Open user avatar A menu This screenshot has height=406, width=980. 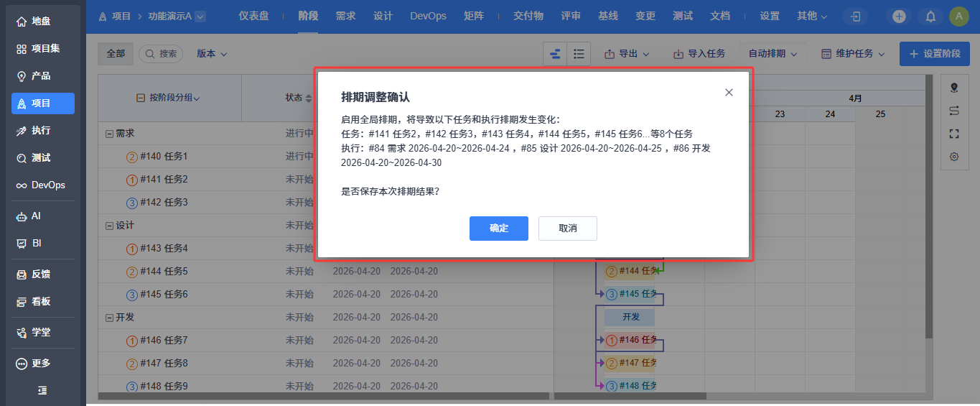coord(959,17)
